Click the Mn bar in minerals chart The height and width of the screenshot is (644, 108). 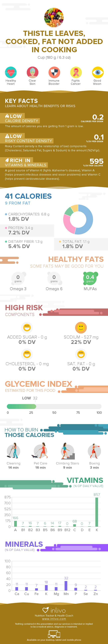pos(66,585)
